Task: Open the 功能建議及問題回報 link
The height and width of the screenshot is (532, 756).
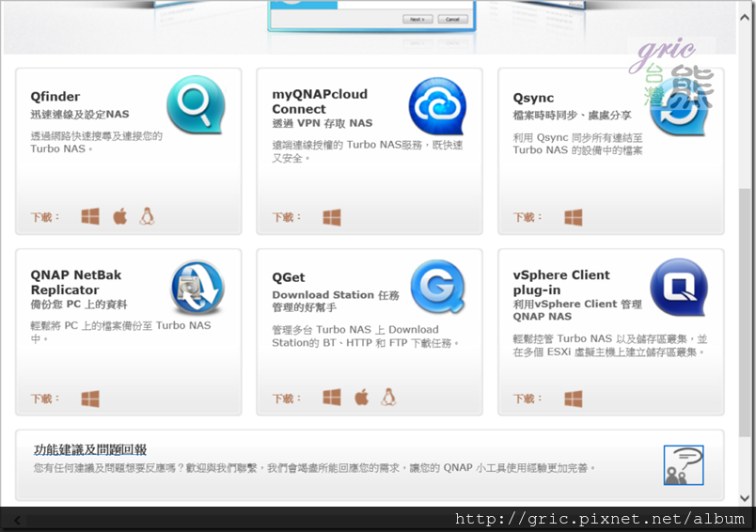Action: click(90, 449)
